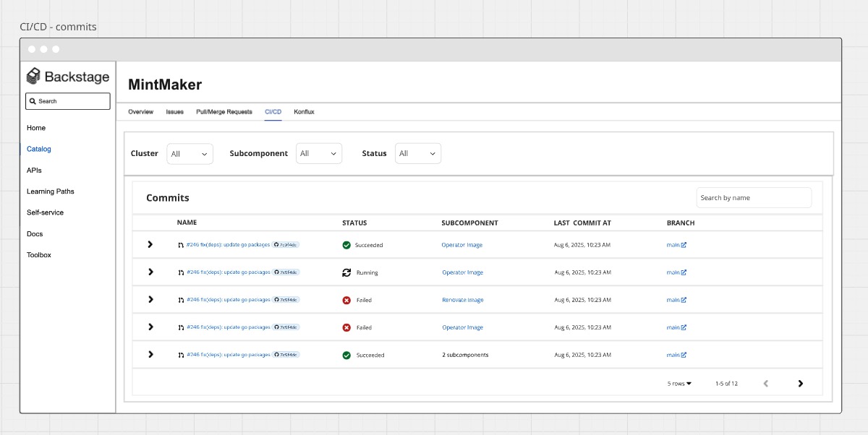
Task: Open main branch link in Succeeded Operator Image row
Action: coord(673,245)
